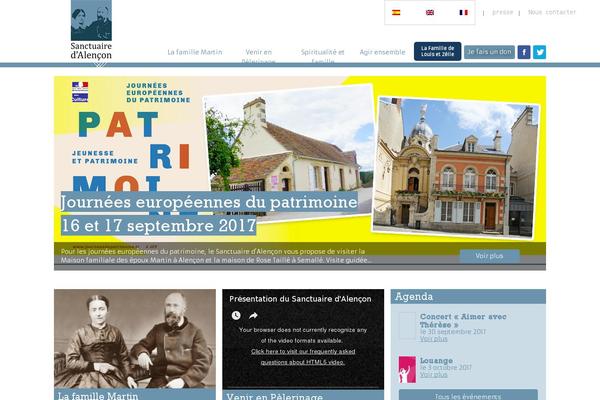
Task: Open the Louange event pink thumbnail
Action: pyautogui.click(x=407, y=369)
